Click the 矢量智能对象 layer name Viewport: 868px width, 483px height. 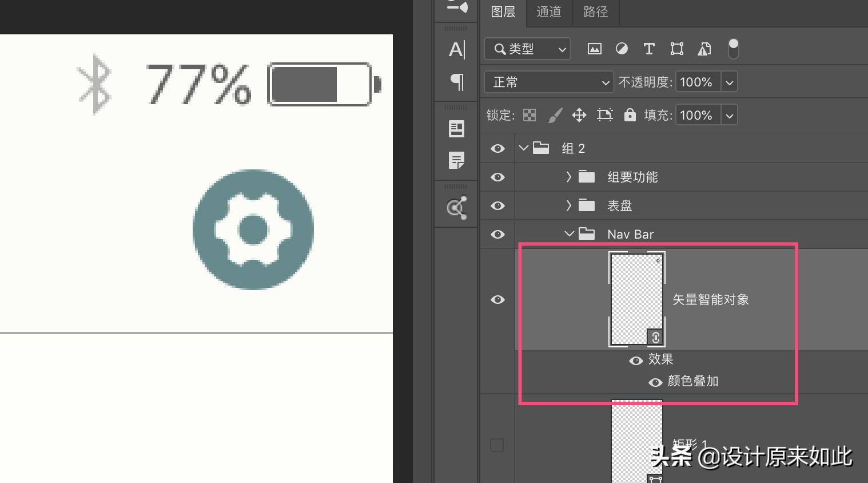(x=711, y=300)
